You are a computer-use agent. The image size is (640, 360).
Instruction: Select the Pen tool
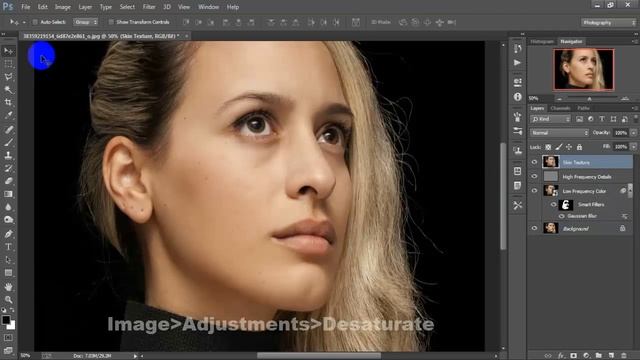click(8, 234)
